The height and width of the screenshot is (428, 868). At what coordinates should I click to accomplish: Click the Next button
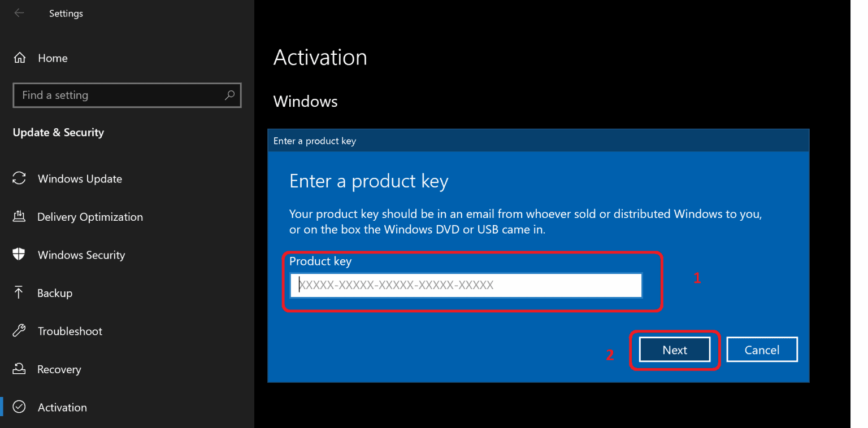pyautogui.click(x=675, y=350)
